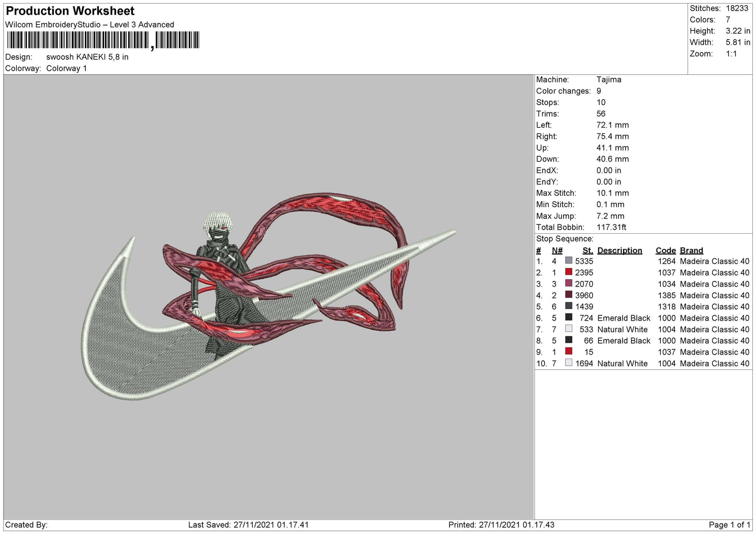
Task: Click the dark gray swatch for stop 5
Action: 569,306
